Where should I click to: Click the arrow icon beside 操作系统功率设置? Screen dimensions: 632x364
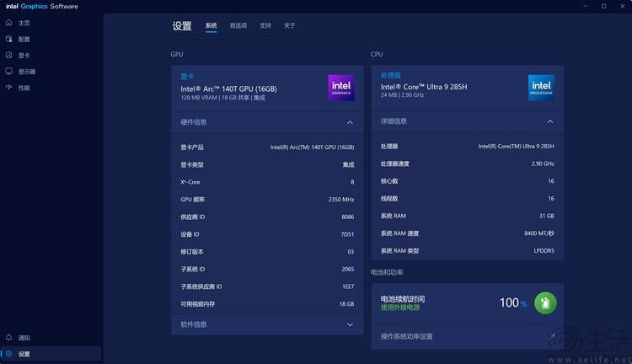(x=551, y=336)
